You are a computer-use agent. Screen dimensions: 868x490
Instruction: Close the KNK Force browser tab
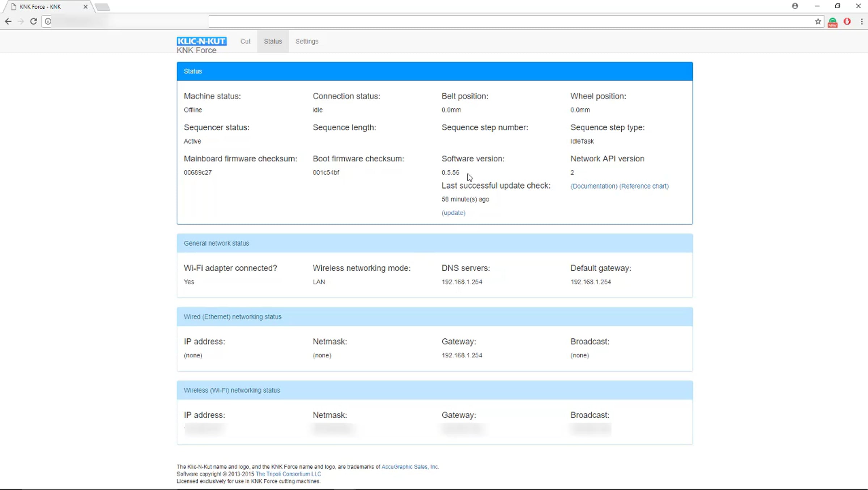click(x=85, y=7)
